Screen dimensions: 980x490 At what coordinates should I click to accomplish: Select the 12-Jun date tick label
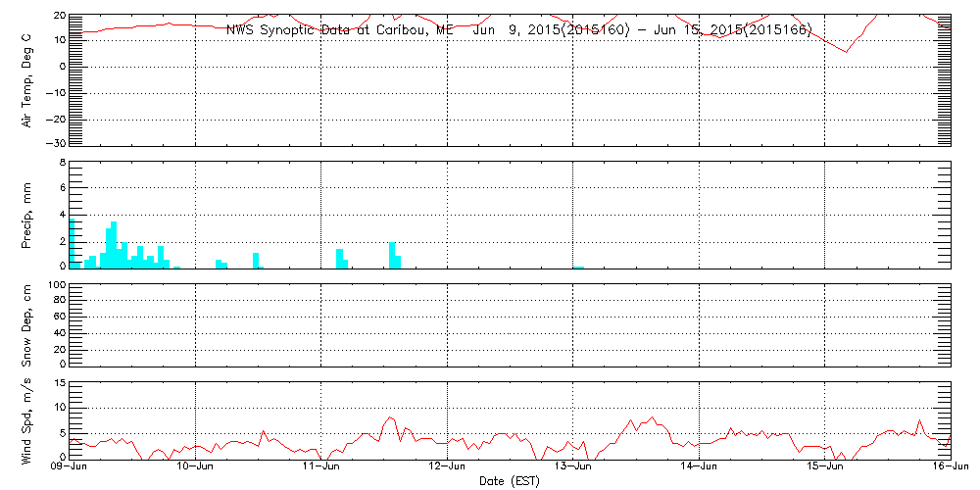(448, 468)
